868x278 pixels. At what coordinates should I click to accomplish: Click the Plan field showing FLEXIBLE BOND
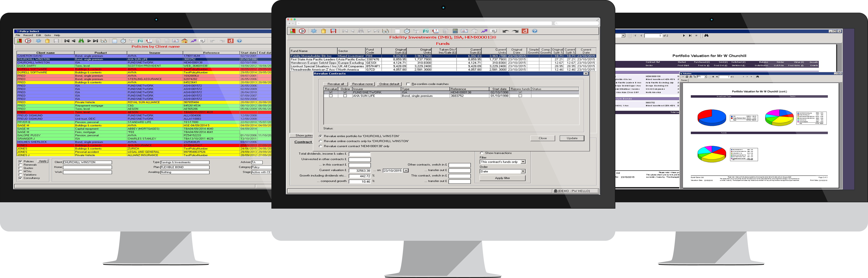pos(185,167)
